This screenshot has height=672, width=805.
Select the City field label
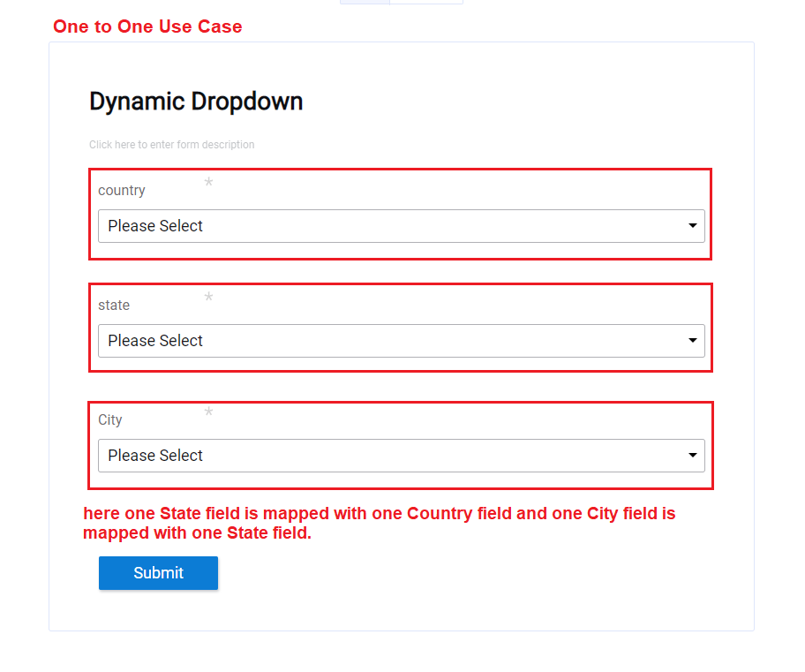(x=110, y=420)
